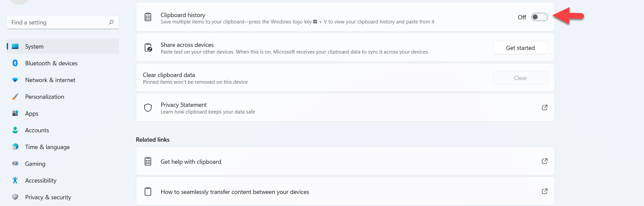Click the Gaming controller icon

pos(15,163)
